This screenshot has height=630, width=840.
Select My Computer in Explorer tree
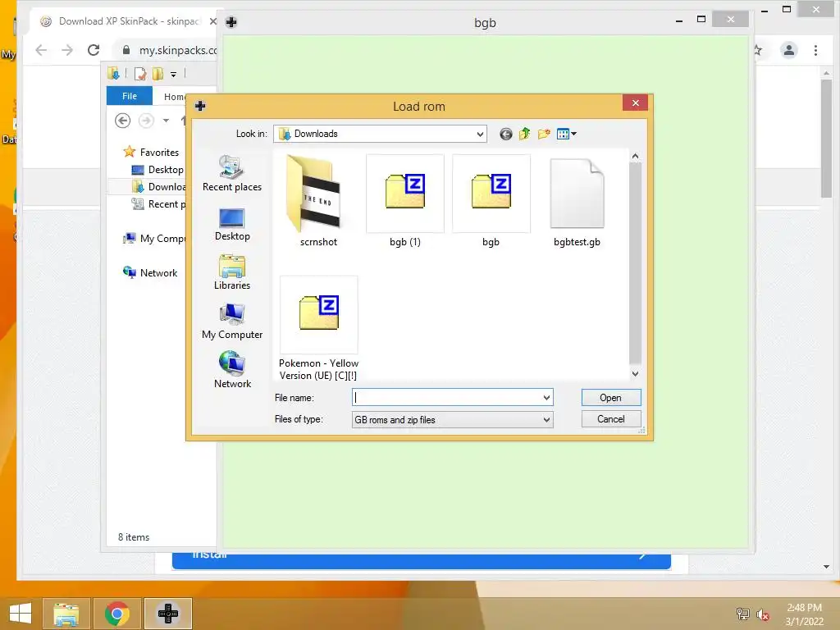154,239
